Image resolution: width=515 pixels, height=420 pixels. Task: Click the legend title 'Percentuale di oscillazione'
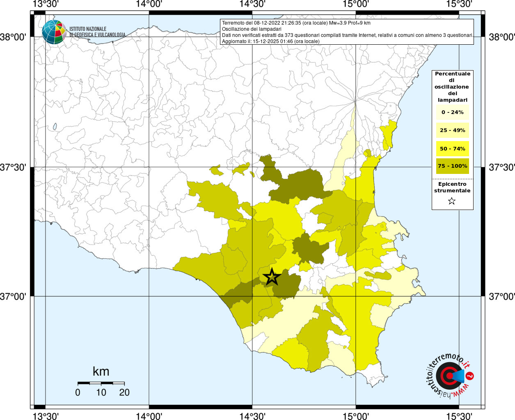(452, 87)
